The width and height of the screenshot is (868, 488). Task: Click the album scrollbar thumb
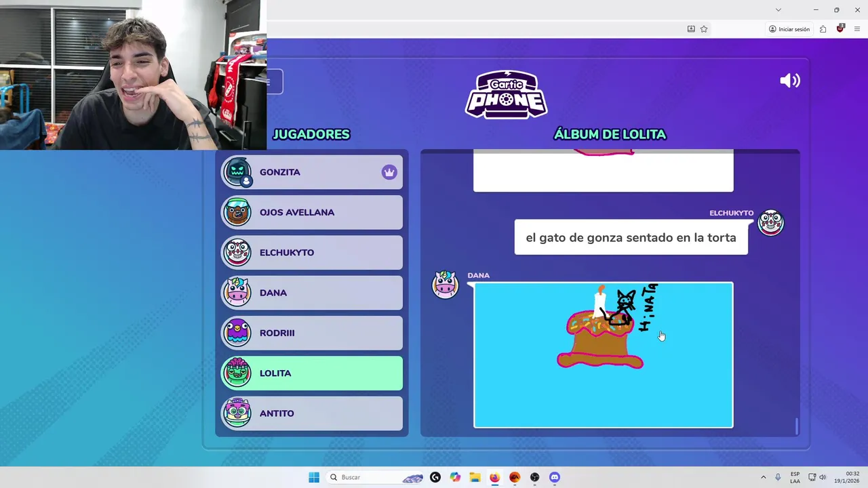[x=797, y=426]
